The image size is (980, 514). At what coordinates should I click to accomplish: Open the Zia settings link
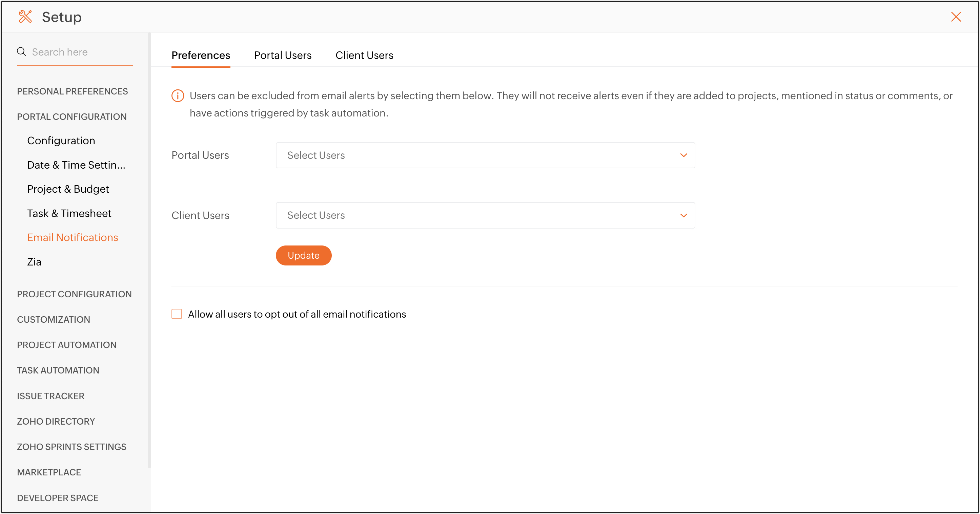click(34, 261)
